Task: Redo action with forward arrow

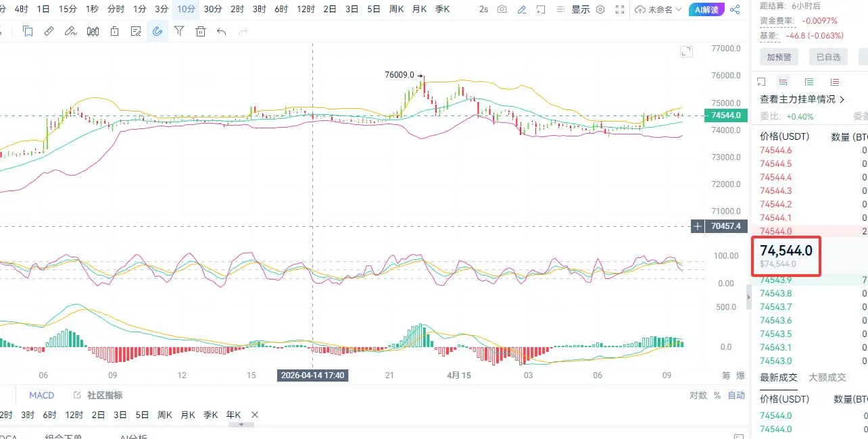Action: point(243,31)
